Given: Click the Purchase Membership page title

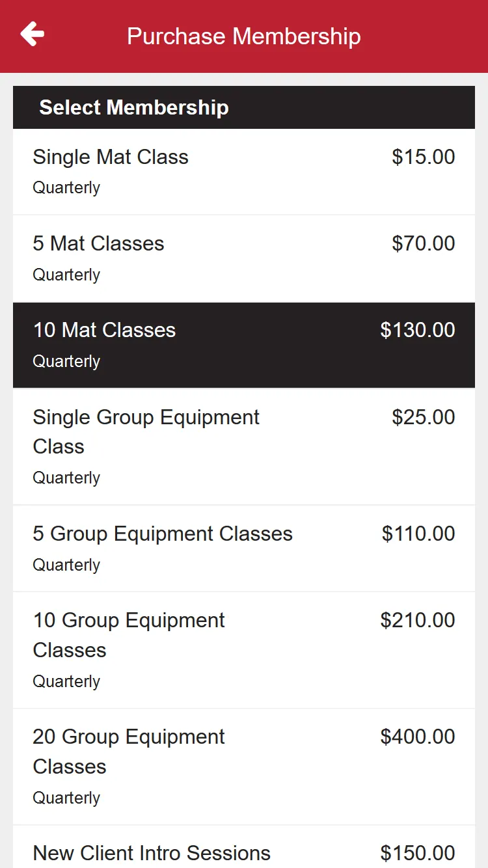Looking at the screenshot, I should [x=244, y=36].
